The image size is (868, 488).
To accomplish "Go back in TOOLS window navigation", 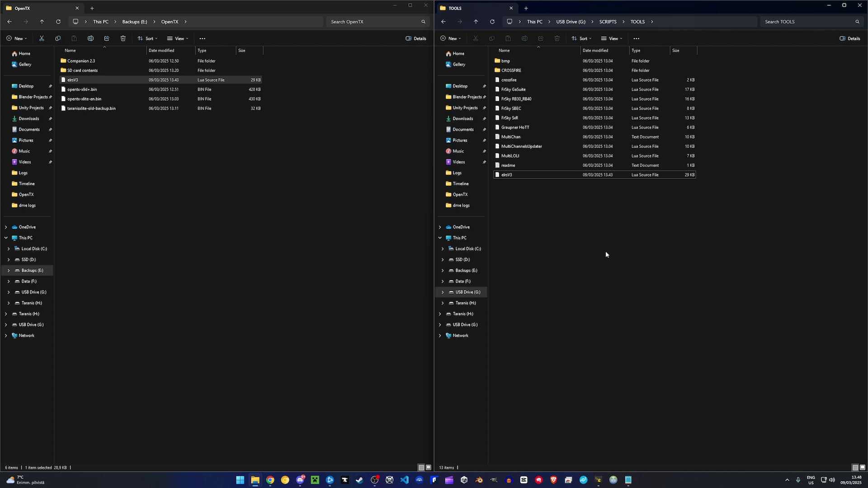I will click(443, 22).
